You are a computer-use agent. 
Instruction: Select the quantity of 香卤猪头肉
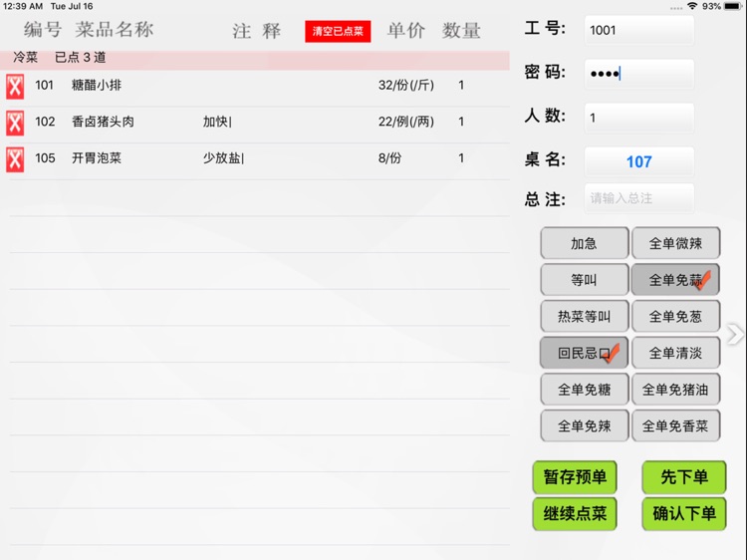coord(461,122)
